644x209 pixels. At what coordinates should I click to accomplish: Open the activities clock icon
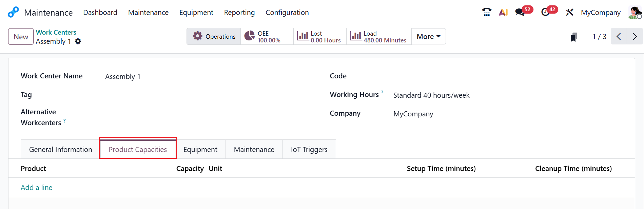pyautogui.click(x=545, y=12)
